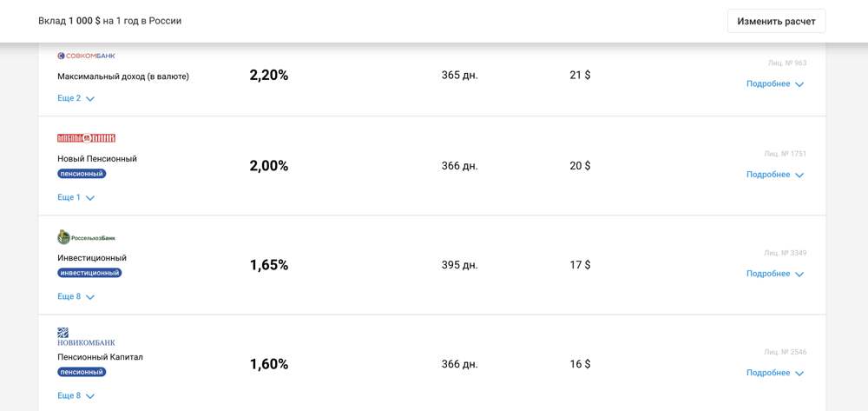
Task: Click the пенсионный badge under Новый Пенсионный
Action: coord(82,174)
